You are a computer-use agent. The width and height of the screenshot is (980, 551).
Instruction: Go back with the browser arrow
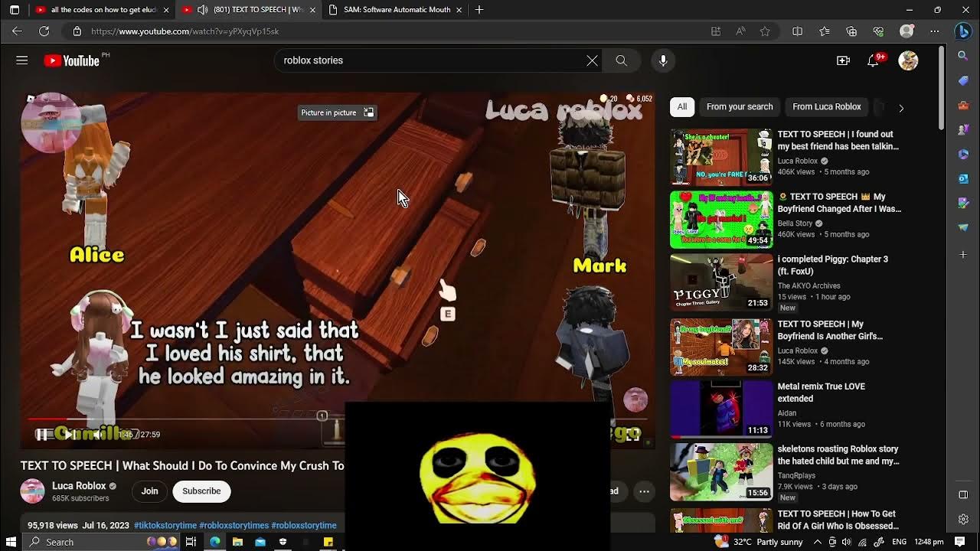tap(17, 31)
